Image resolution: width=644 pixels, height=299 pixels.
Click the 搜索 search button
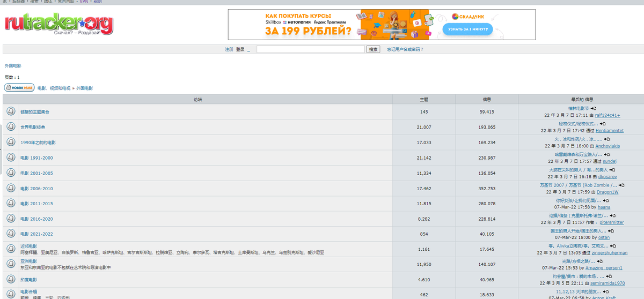coord(373,49)
